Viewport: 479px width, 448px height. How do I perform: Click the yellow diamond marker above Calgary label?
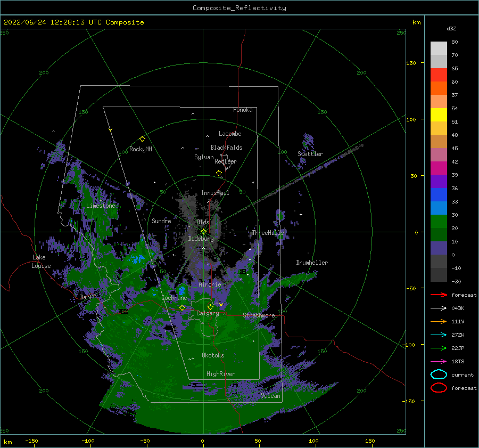click(x=210, y=307)
